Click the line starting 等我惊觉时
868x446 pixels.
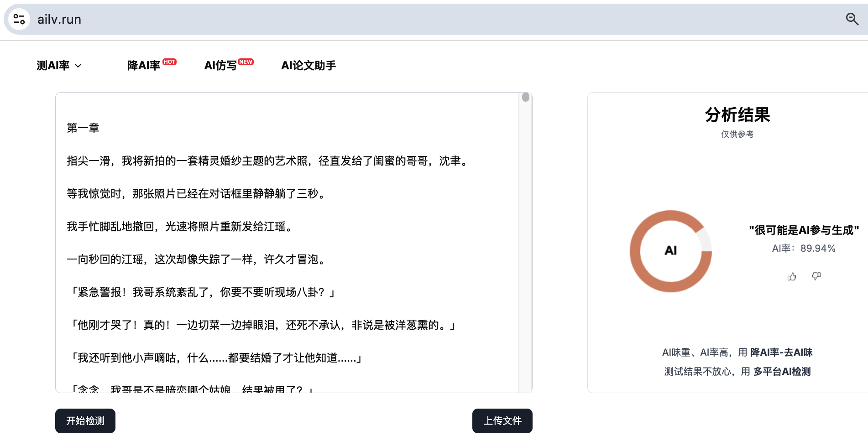(198, 194)
